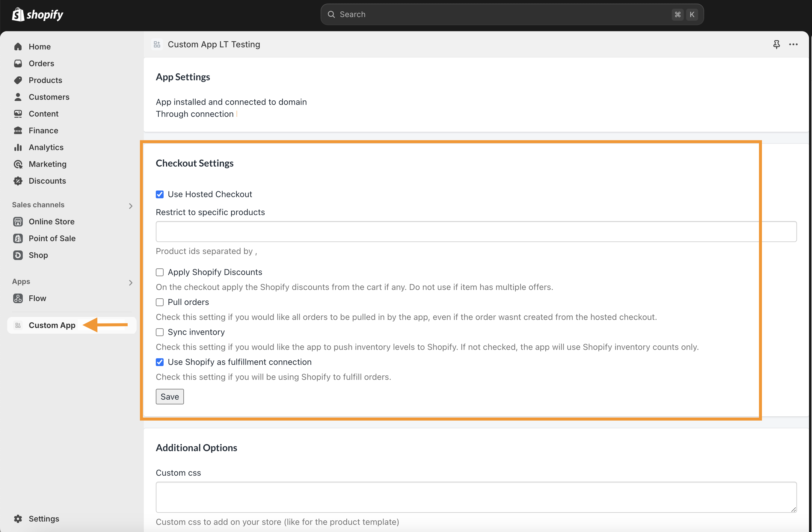Click the Custom App grid icon in sidebar

pos(18,325)
